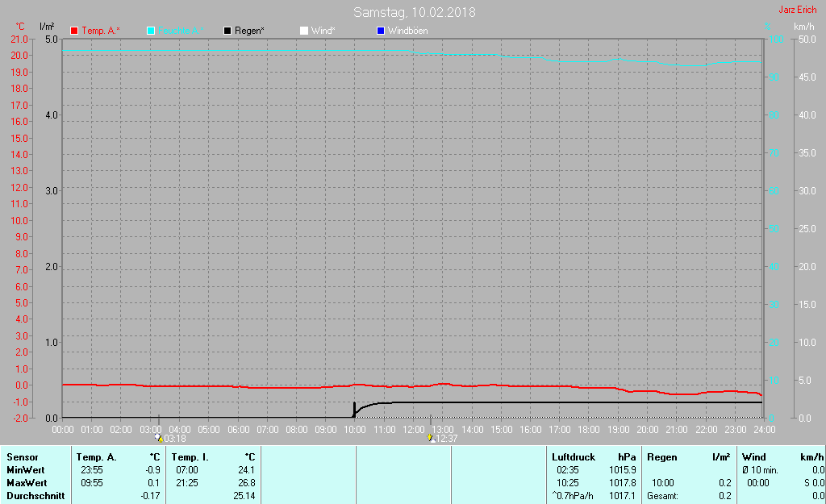The width and height of the screenshot is (826, 504).
Task: Click the 12:37 time marker label
Action: click(x=446, y=438)
